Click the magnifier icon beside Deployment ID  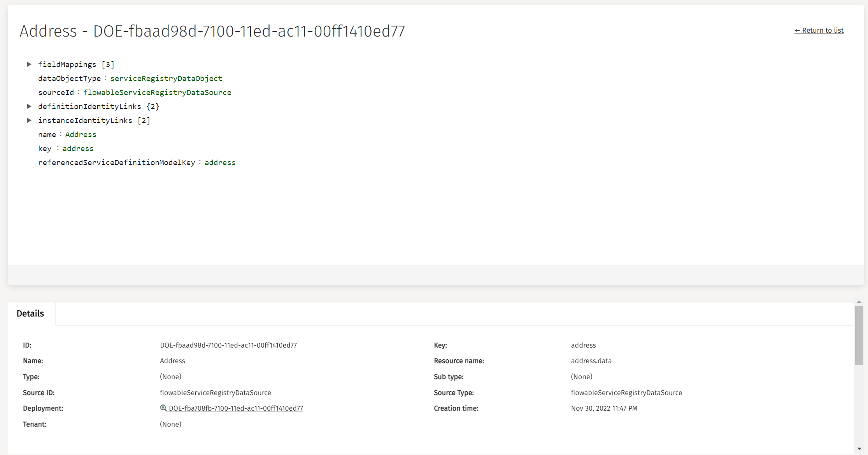(x=163, y=408)
